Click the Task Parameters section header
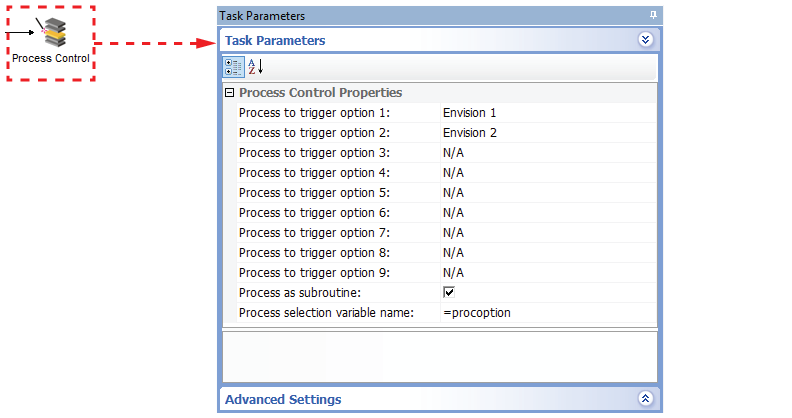This screenshot has height=418, width=792. coord(275,41)
